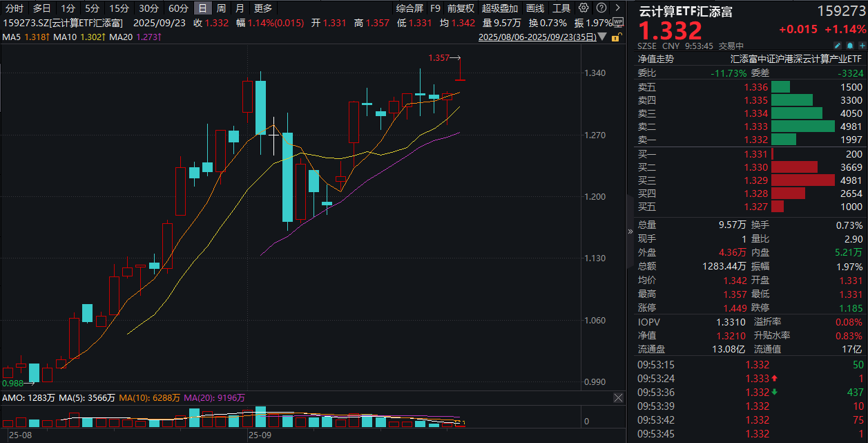Open the 多日 dropdown
The width and height of the screenshot is (868, 443).
(40, 8)
